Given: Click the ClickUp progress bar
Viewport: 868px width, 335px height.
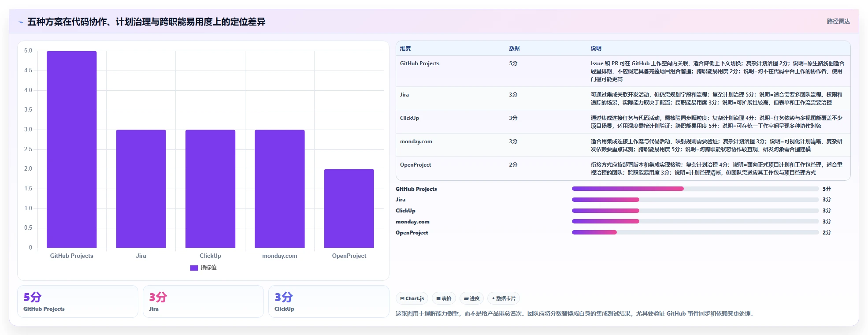Looking at the screenshot, I should pos(695,211).
